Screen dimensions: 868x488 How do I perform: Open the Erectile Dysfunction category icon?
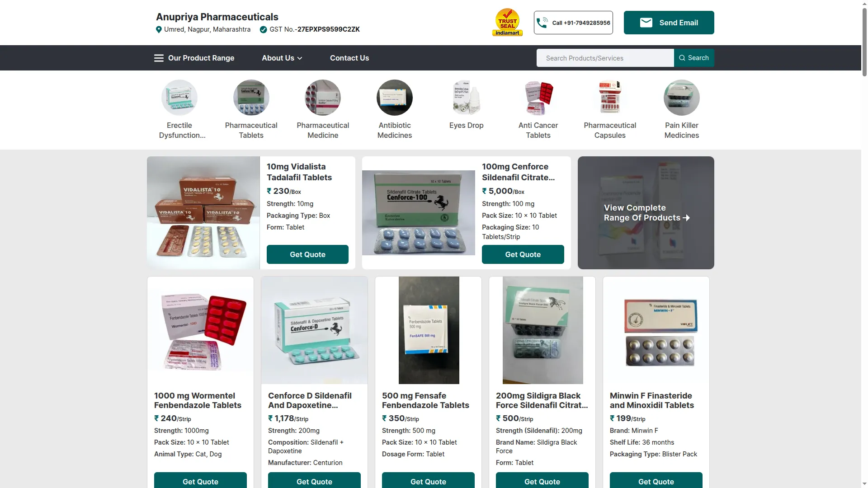point(179,98)
